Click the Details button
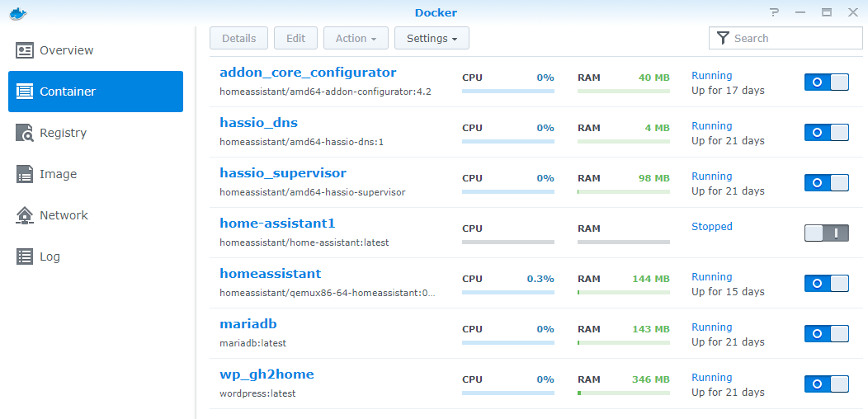The image size is (868, 419). tap(238, 38)
